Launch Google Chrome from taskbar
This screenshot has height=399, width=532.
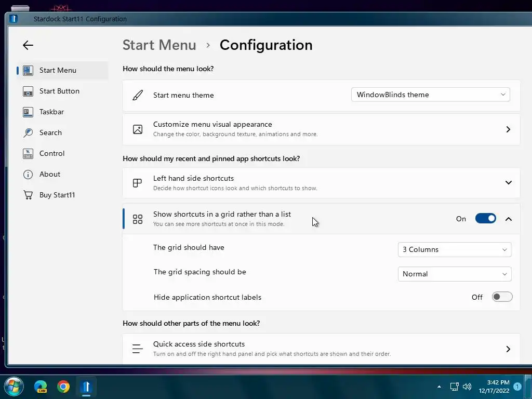63,387
